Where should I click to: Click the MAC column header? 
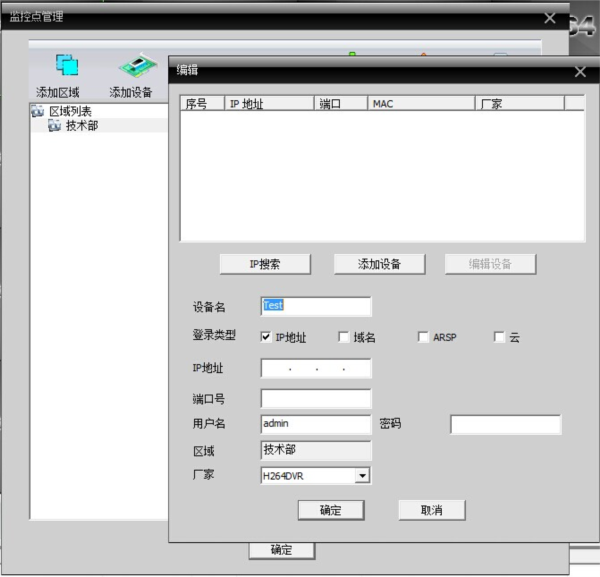[420, 103]
